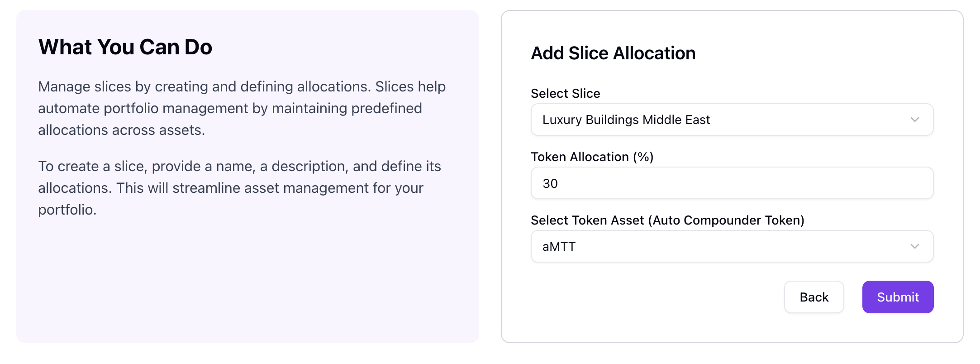
Task: Click the 'Add Slice Allocation' heading
Action: 613,53
